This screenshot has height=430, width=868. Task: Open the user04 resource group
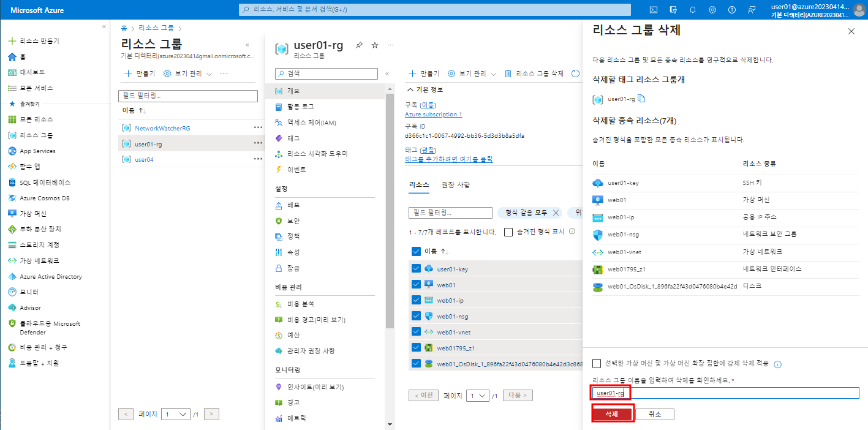[144, 159]
